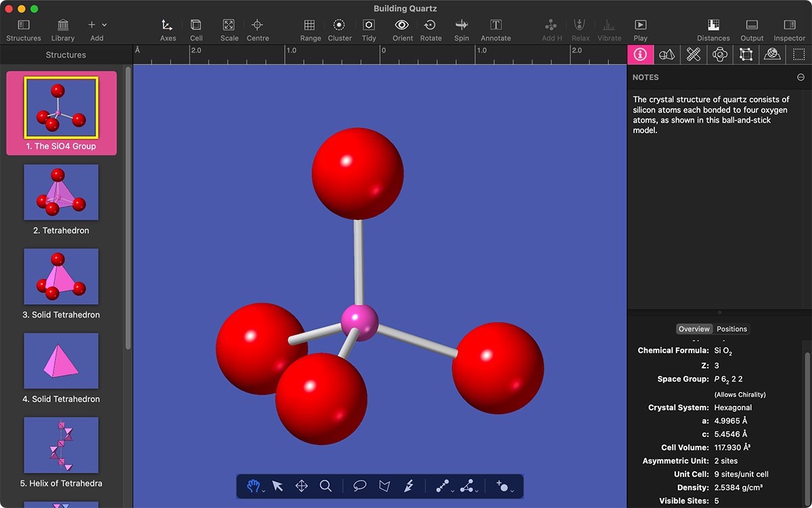Click the Annotate toolbar icon

click(x=495, y=27)
